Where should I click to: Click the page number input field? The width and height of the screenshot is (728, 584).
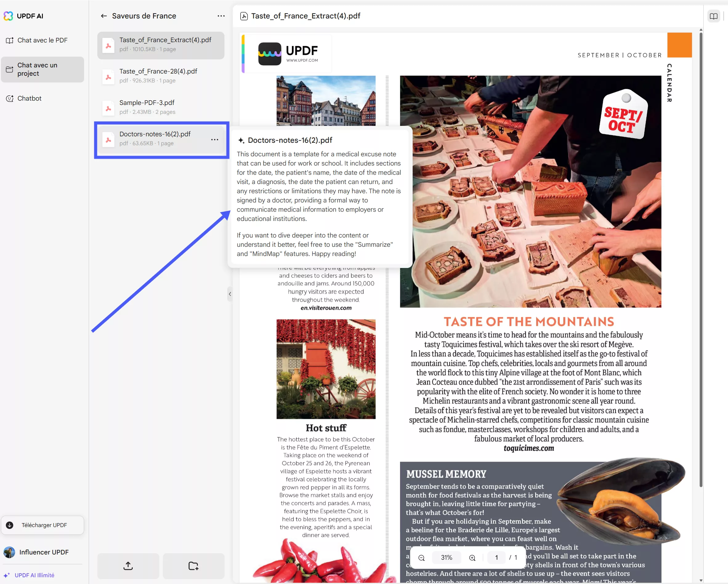point(496,557)
